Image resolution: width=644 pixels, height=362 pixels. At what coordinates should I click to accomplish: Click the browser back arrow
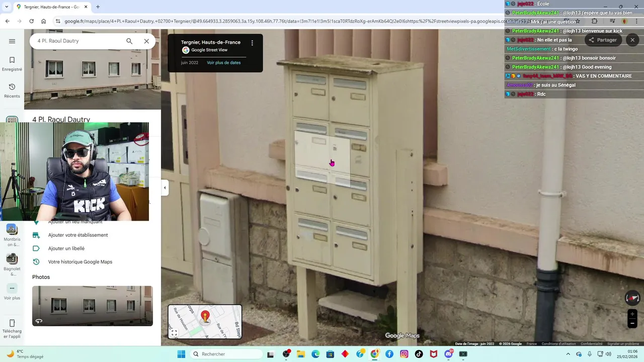pyautogui.click(x=7, y=21)
